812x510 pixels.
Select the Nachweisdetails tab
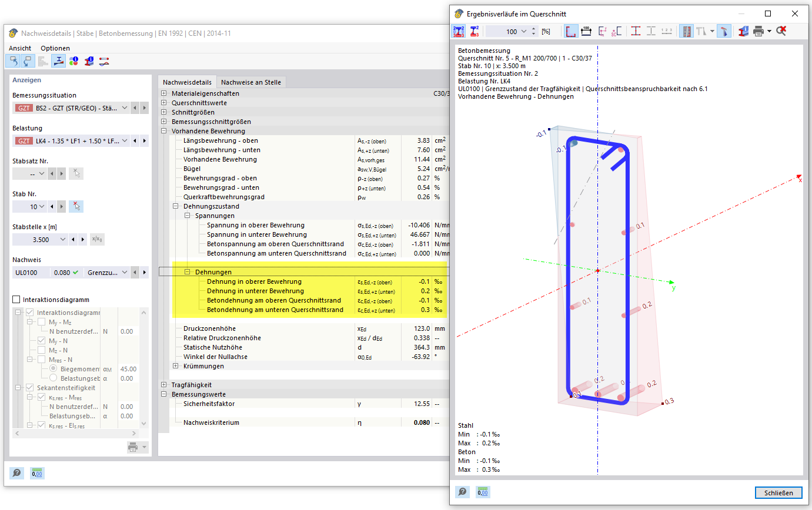[187, 82]
